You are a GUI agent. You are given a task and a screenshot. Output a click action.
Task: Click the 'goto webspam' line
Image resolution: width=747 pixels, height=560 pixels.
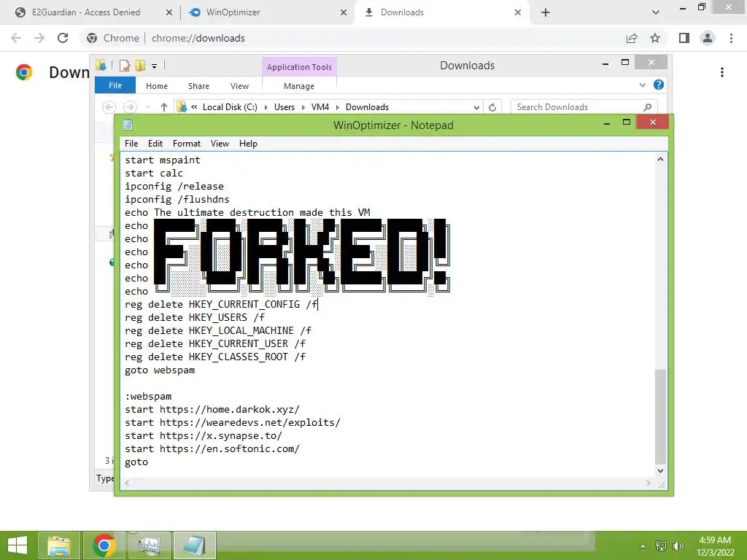[160, 370]
